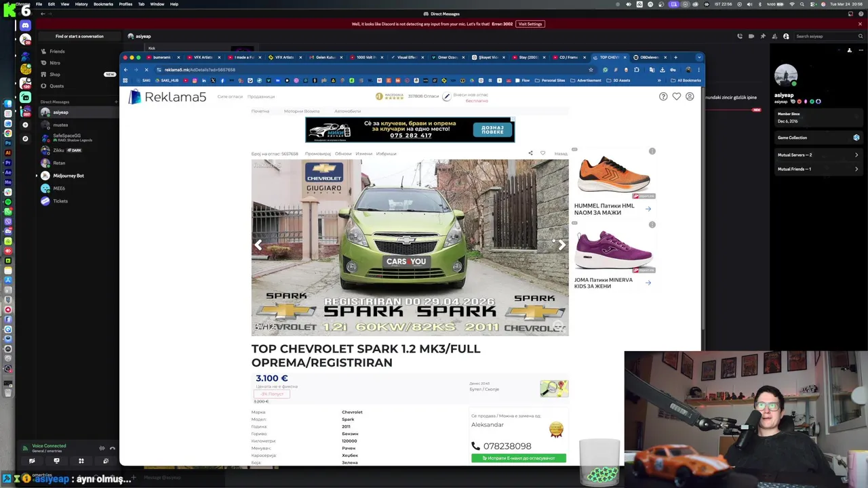This screenshot has height=488, width=868.
Task: Click Избриши link
Action: [386, 154]
